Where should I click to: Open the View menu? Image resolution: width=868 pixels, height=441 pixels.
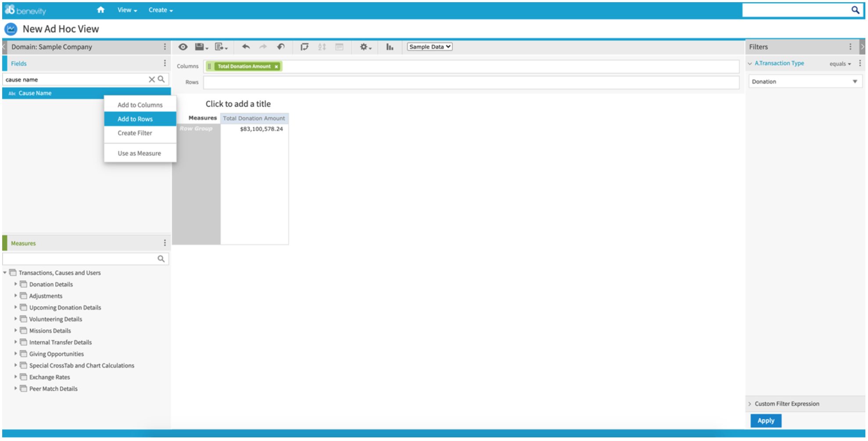tap(127, 10)
